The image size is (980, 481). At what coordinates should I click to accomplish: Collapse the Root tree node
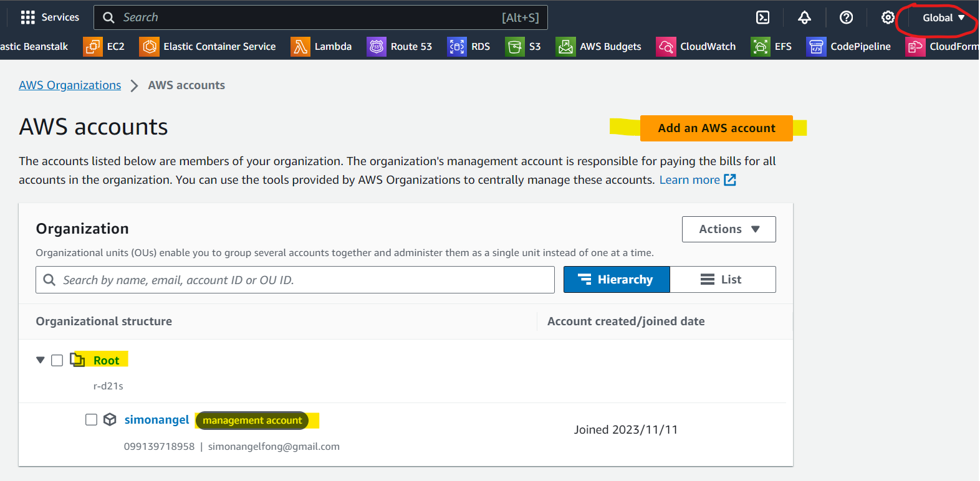pyautogui.click(x=41, y=360)
